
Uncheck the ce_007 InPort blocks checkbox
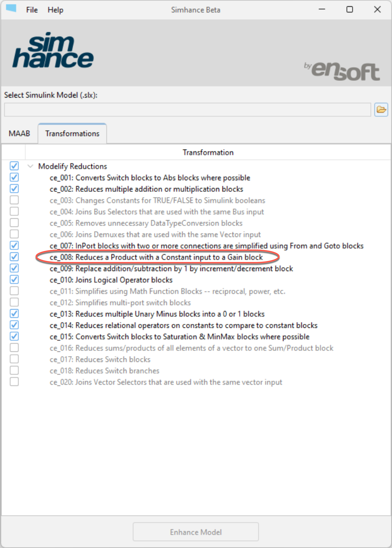tap(14, 245)
